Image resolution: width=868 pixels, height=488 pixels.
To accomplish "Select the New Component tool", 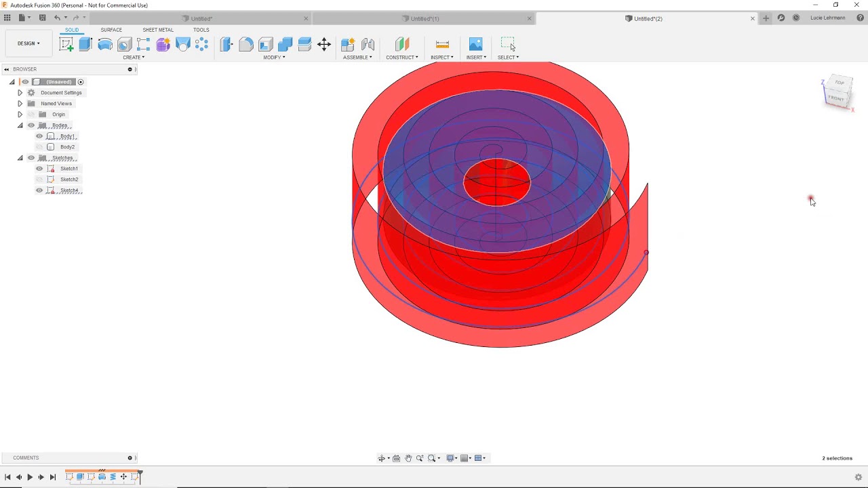I will [348, 45].
